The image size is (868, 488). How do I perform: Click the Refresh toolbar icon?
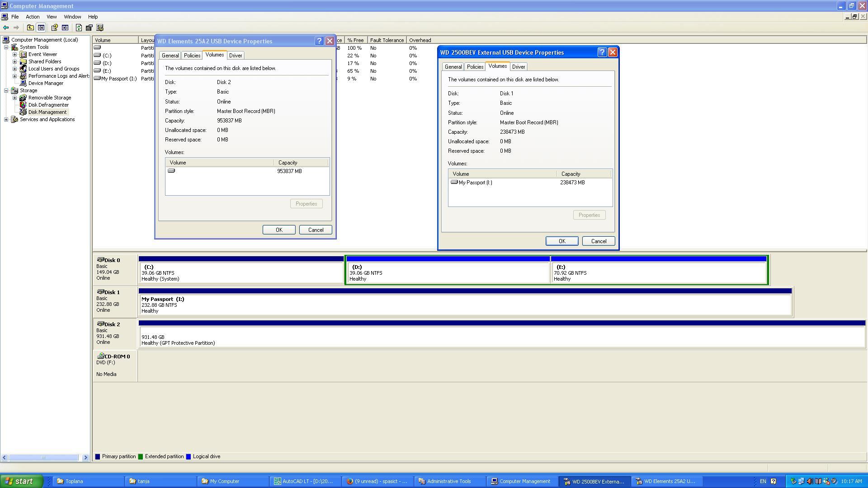(x=79, y=28)
